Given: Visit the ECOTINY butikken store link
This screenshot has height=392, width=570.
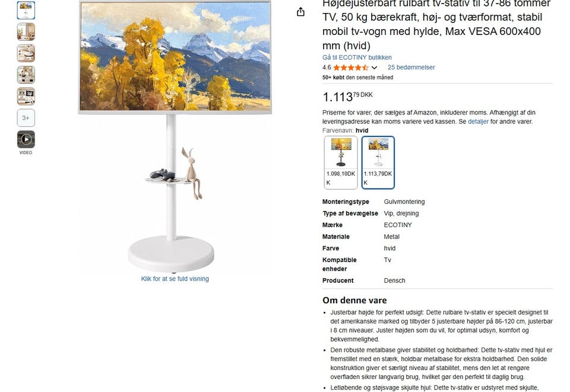Looking at the screenshot, I should pyautogui.click(x=357, y=58).
